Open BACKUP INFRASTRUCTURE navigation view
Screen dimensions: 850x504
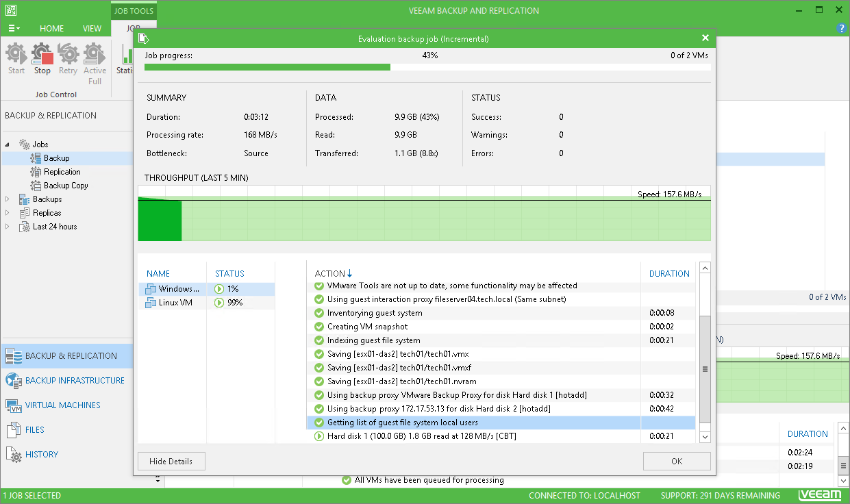pos(66,381)
